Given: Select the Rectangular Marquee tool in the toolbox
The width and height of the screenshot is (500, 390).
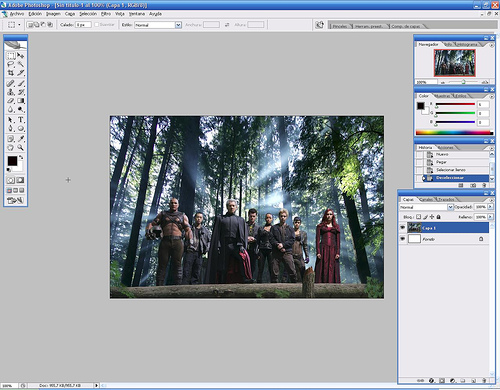Looking at the screenshot, I should click(11, 56).
